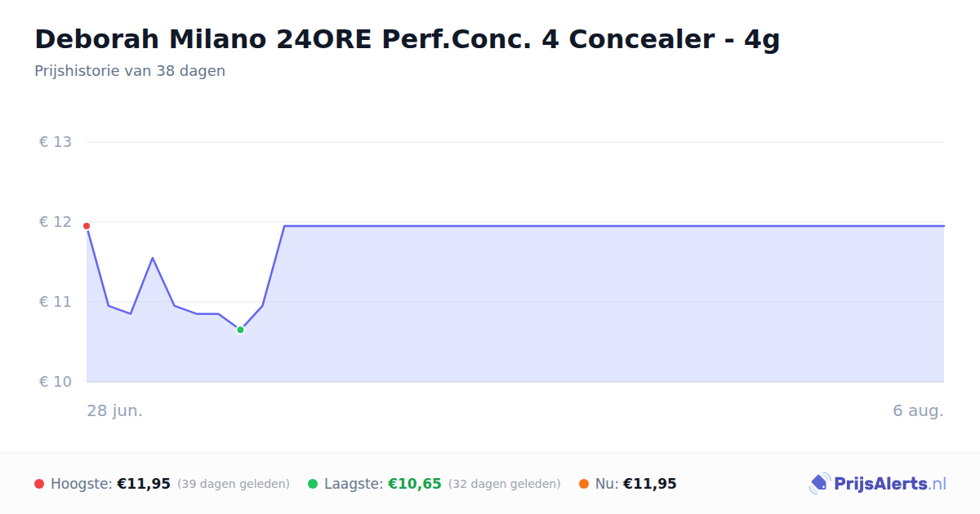980x514 pixels.
Task: Click the € 10 axis label
Action: tap(56, 382)
